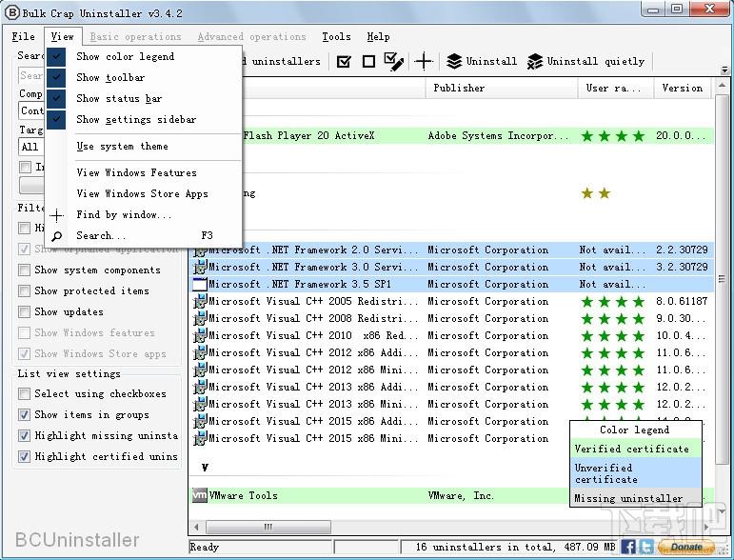Click the select all checkmark toolbar icon

tap(344, 61)
